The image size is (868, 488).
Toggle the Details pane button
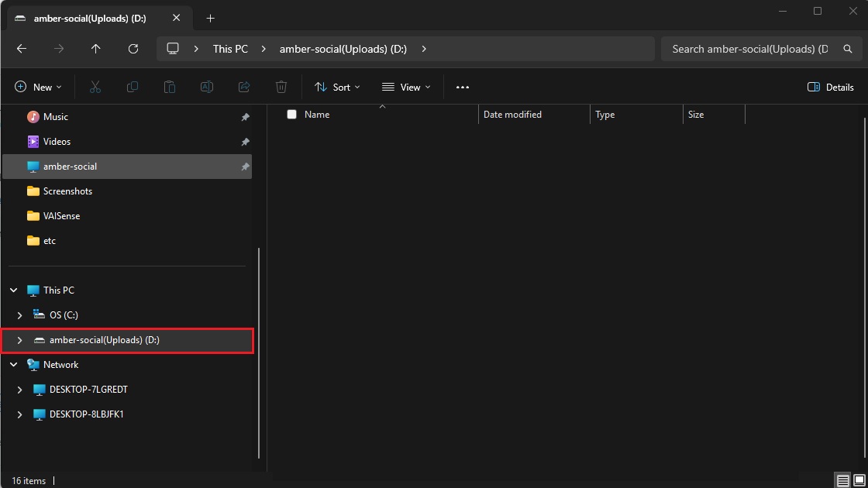pyautogui.click(x=830, y=87)
